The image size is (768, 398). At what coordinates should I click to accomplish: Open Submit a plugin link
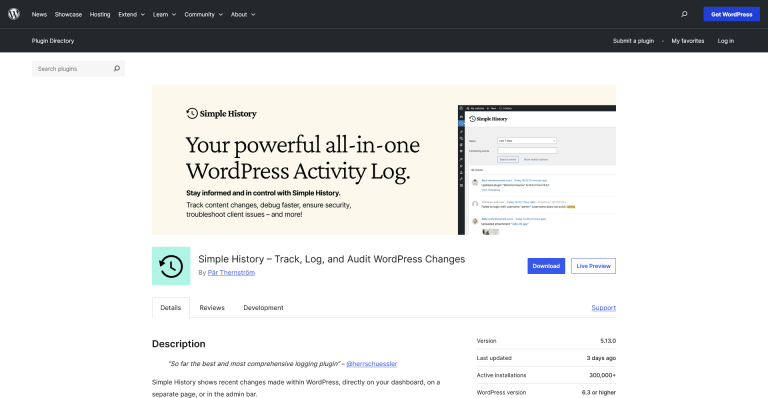pyautogui.click(x=633, y=41)
